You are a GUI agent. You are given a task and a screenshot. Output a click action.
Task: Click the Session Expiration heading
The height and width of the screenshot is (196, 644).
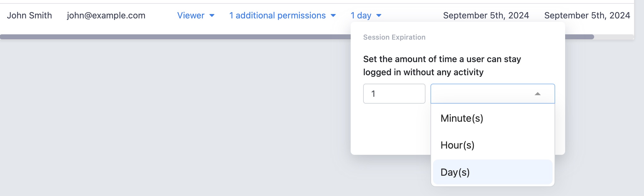394,37
